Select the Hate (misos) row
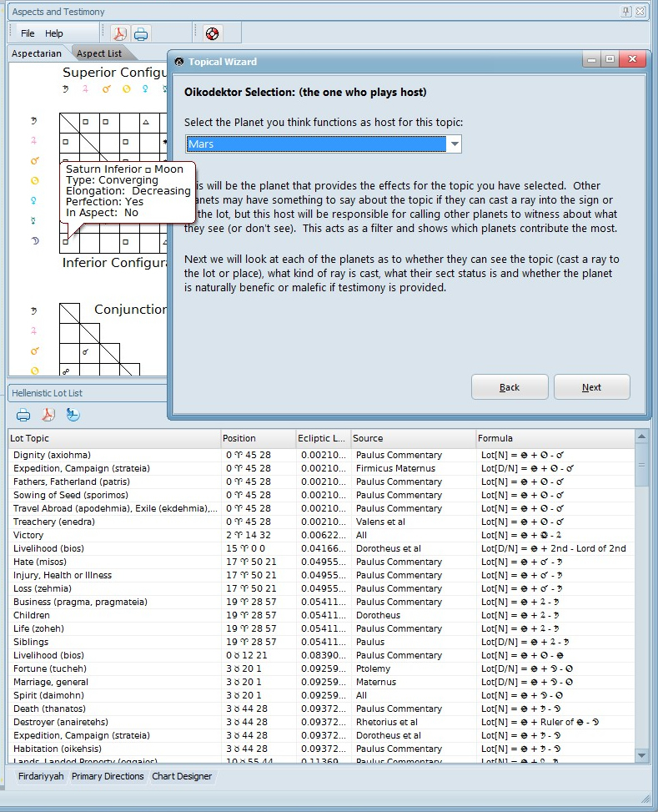Screen dimensions: 658x812 point(321,562)
